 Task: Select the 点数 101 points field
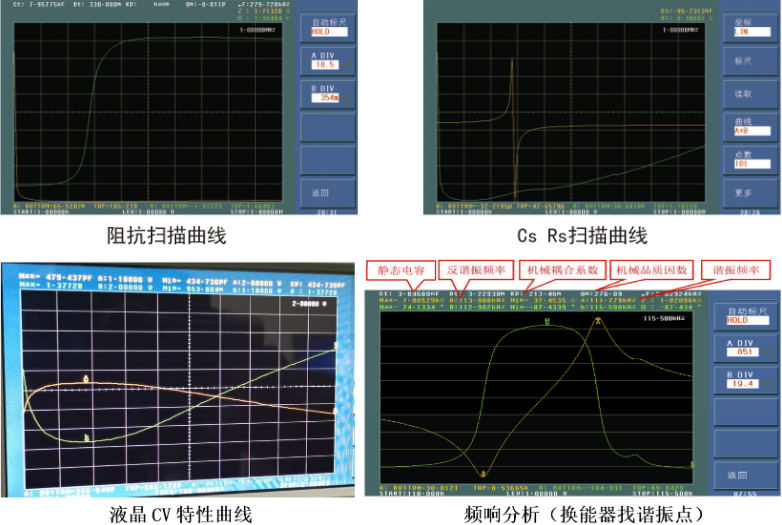752,164
